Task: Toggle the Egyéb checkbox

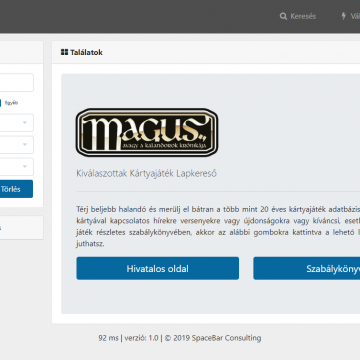Action: pos(0,103)
